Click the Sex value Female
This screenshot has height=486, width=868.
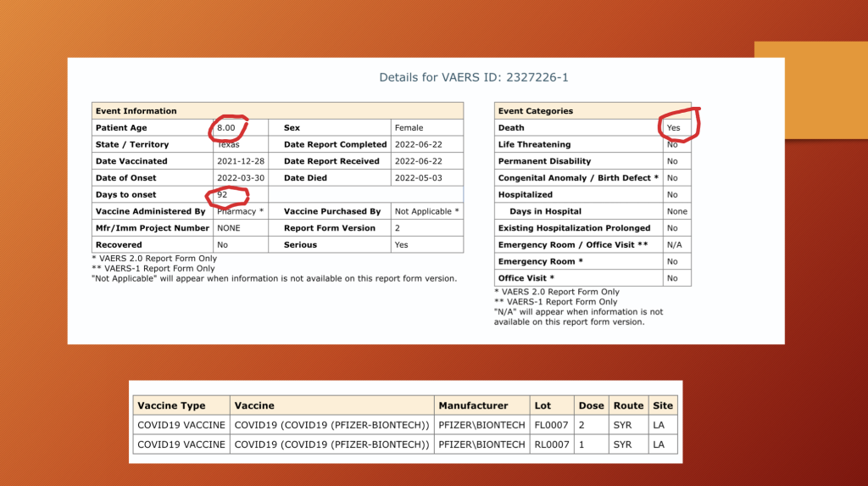click(409, 128)
